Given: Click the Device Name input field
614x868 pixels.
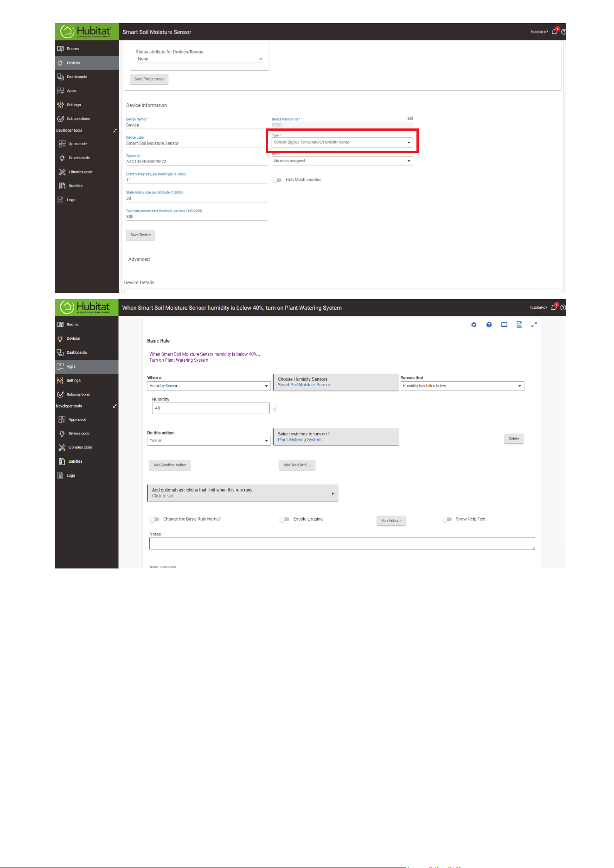Looking at the screenshot, I should tap(197, 125).
